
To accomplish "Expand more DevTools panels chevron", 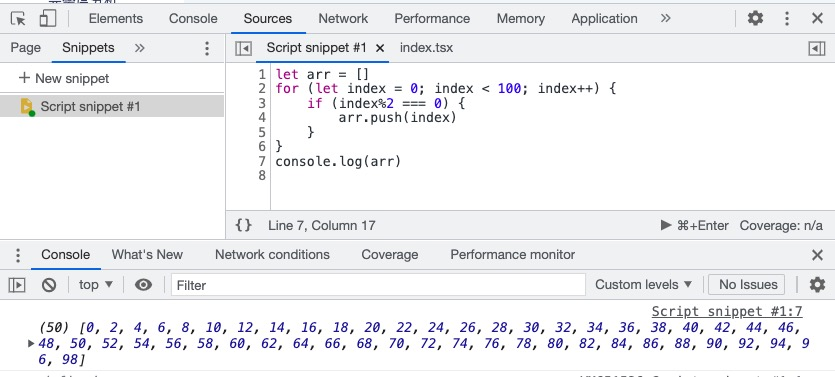I will coord(666,19).
